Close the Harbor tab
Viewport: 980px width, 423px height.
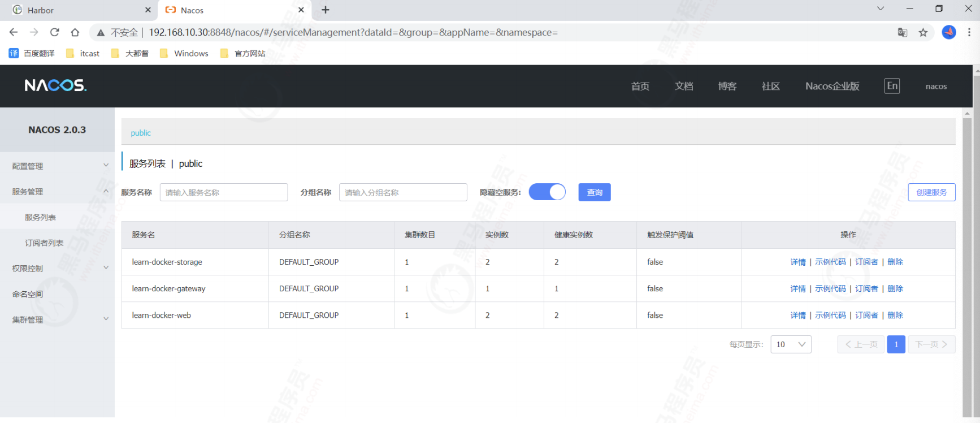[148, 10]
